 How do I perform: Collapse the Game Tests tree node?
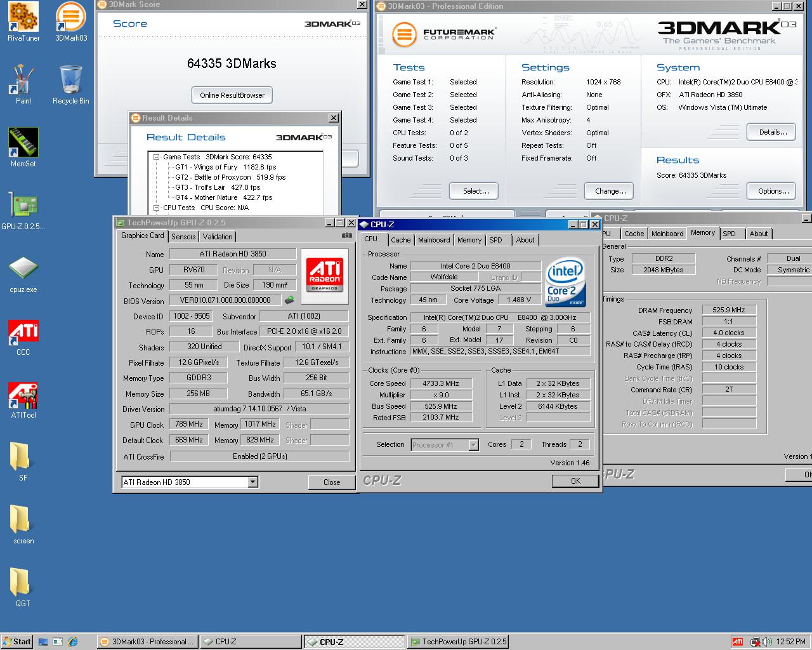157,157
